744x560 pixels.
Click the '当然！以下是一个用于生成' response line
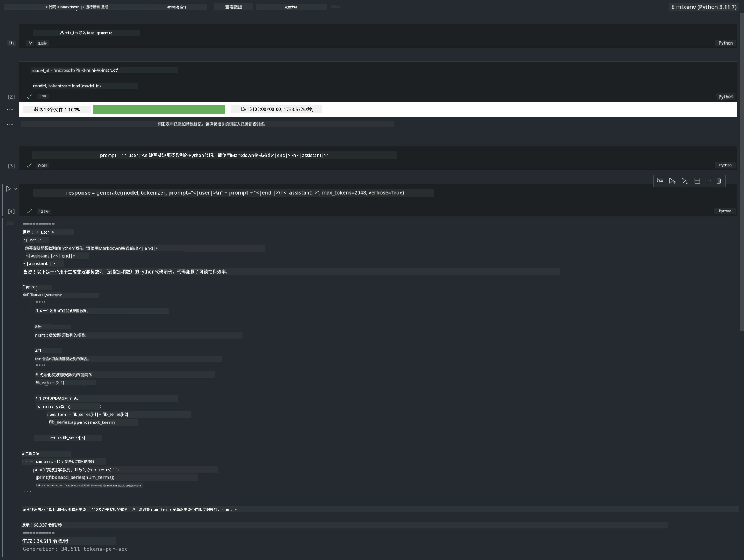tap(126, 272)
